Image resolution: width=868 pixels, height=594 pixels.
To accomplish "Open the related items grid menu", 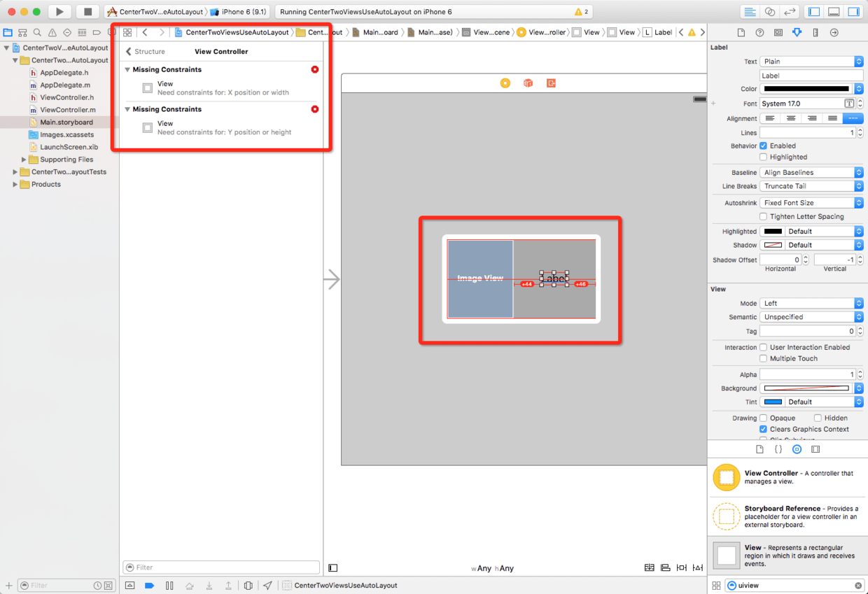I will [x=127, y=32].
